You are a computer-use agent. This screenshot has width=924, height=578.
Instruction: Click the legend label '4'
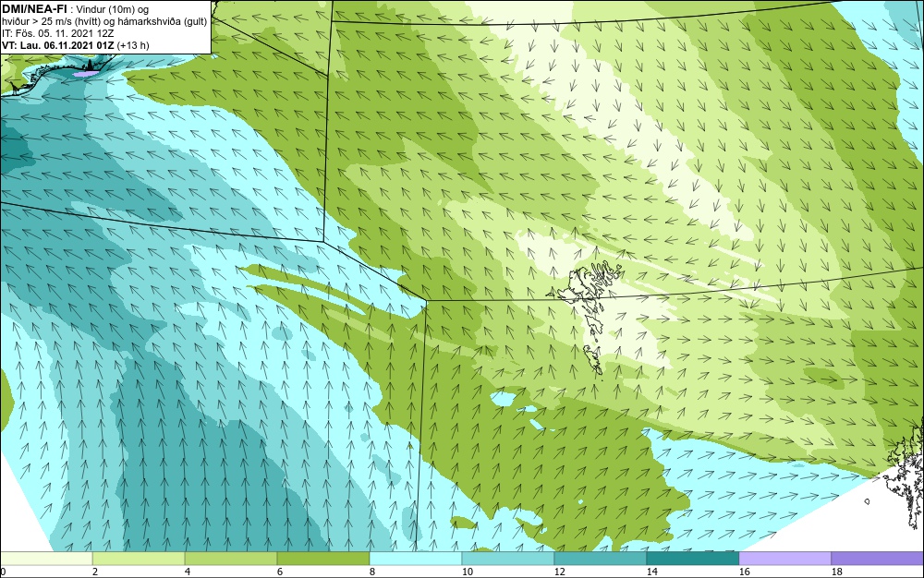[x=188, y=572]
